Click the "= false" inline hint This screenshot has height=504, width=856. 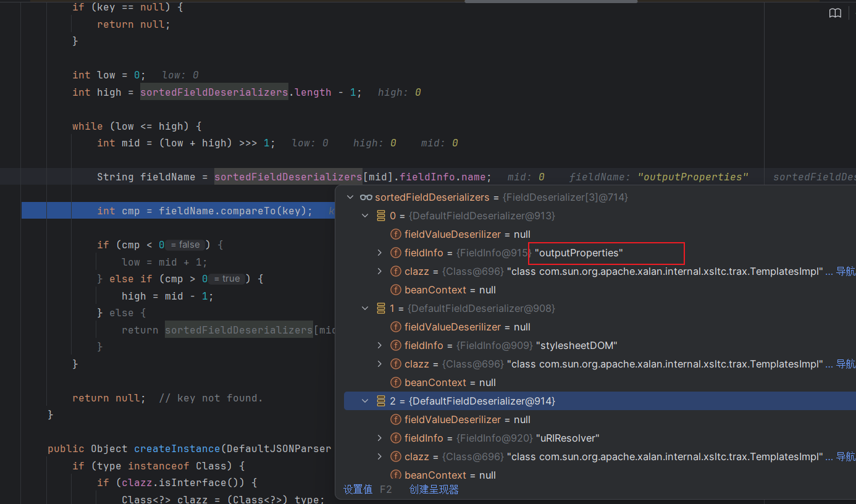185,245
